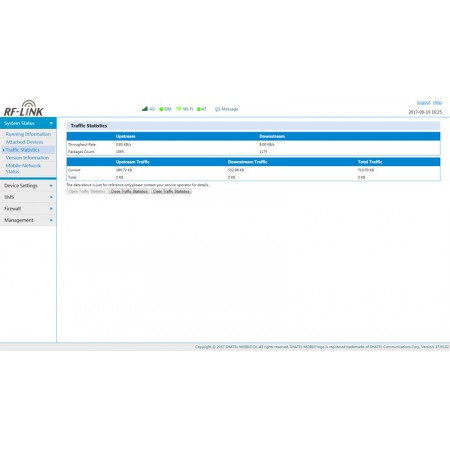Open Running Information page
The height and width of the screenshot is (450, 450).
28,134
